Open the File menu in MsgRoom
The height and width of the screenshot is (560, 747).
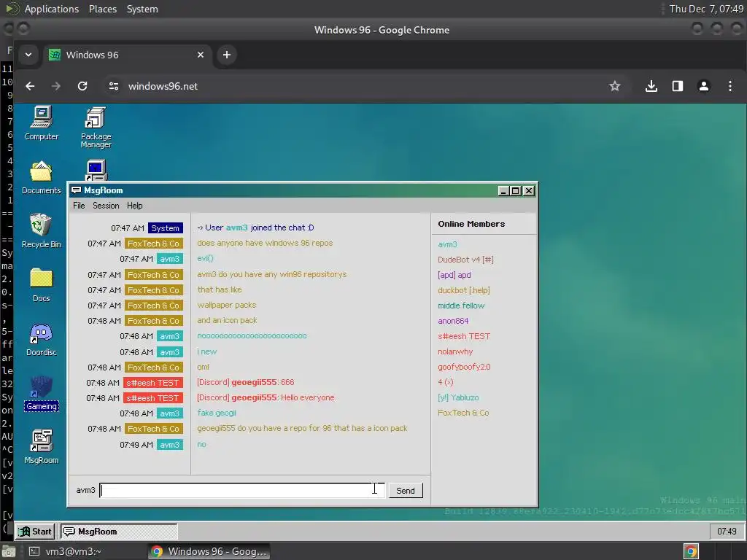pos(79,206)
